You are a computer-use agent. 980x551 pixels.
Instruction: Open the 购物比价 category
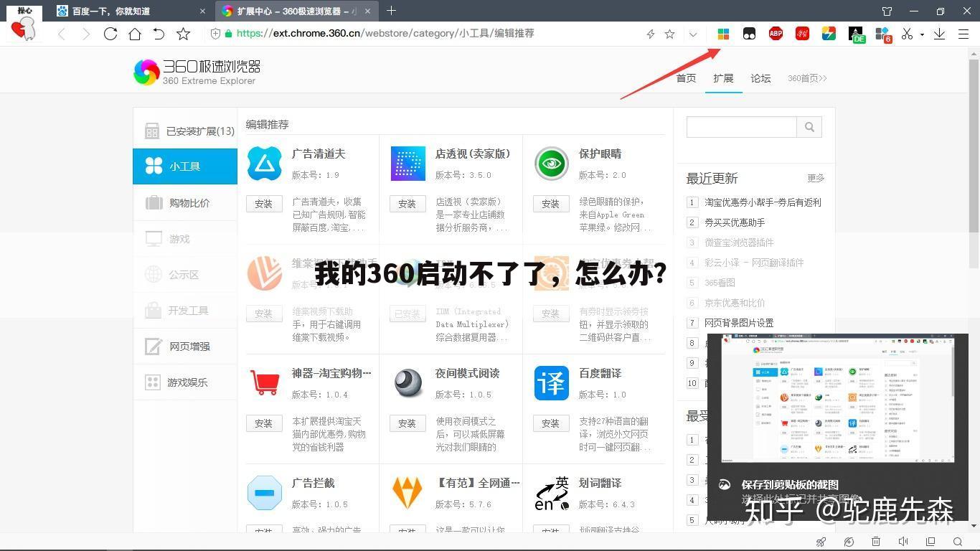click(x=185, y=203)
